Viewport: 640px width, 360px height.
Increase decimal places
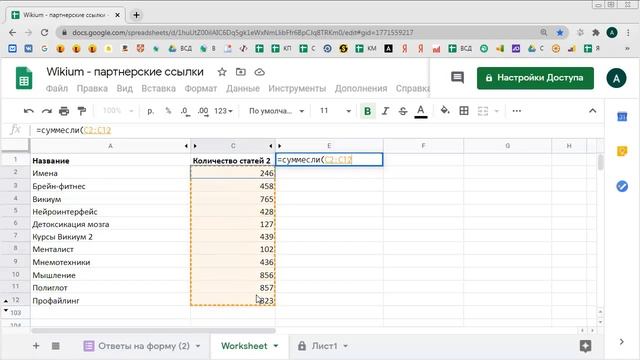[x=203, y=111]
